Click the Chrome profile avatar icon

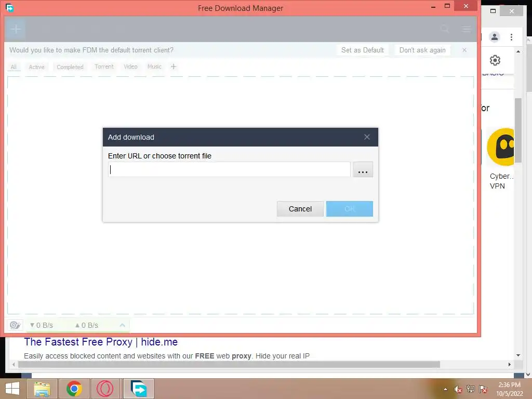495,37
